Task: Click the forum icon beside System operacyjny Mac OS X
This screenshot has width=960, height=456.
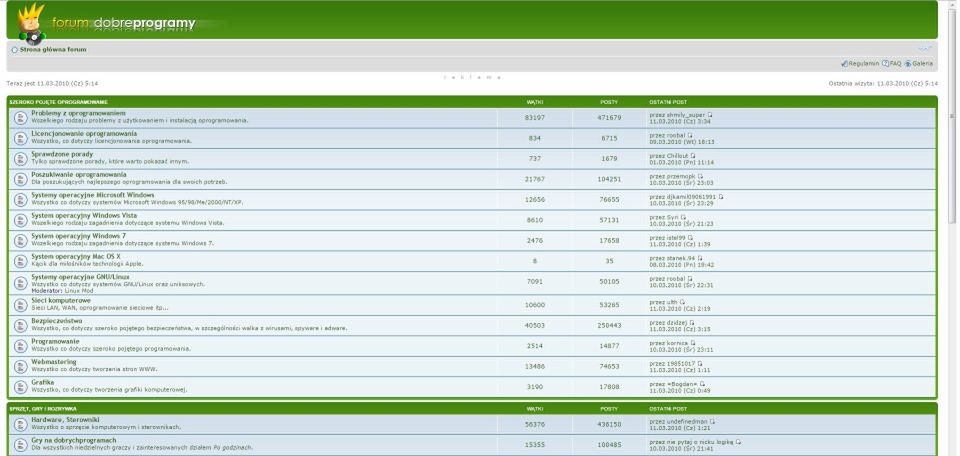Action: click(21, 261)
